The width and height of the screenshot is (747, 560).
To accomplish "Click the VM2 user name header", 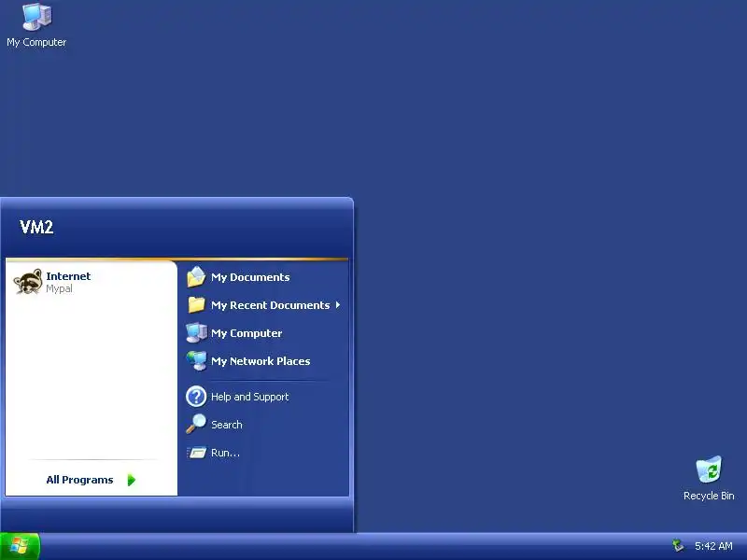I will pos(36,227).
